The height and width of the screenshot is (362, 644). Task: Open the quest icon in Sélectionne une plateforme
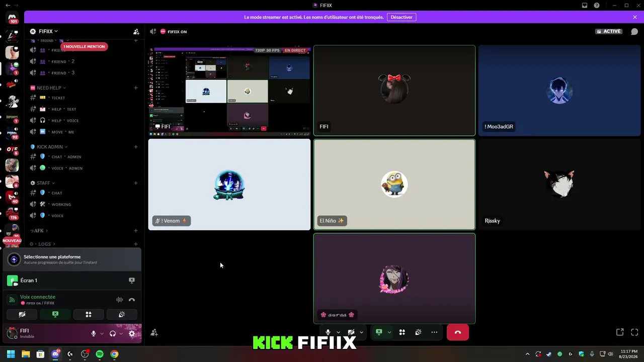point(14,259)
